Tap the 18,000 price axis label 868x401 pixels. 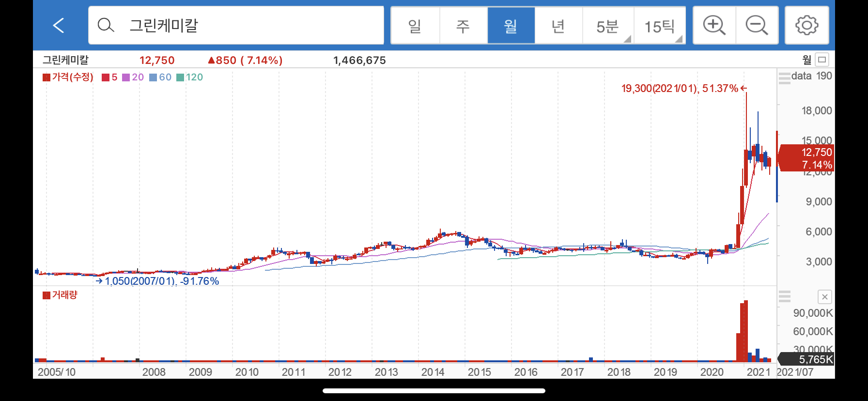[817, 110]
